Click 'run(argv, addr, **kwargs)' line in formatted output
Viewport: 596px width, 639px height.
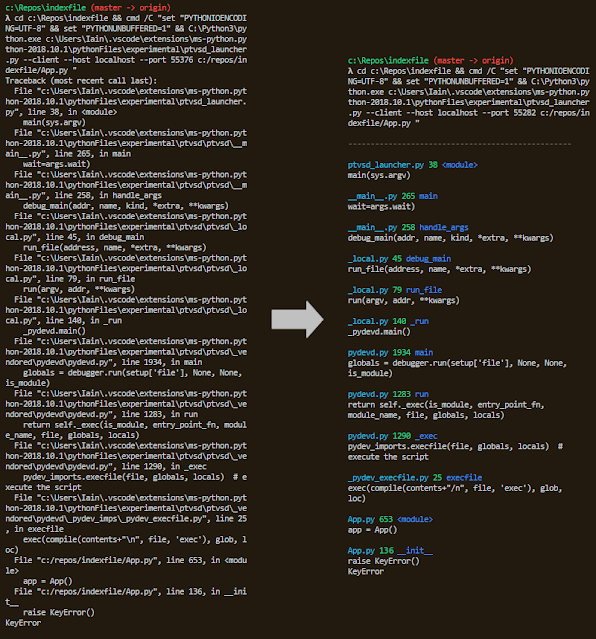(x=404, y=300)
